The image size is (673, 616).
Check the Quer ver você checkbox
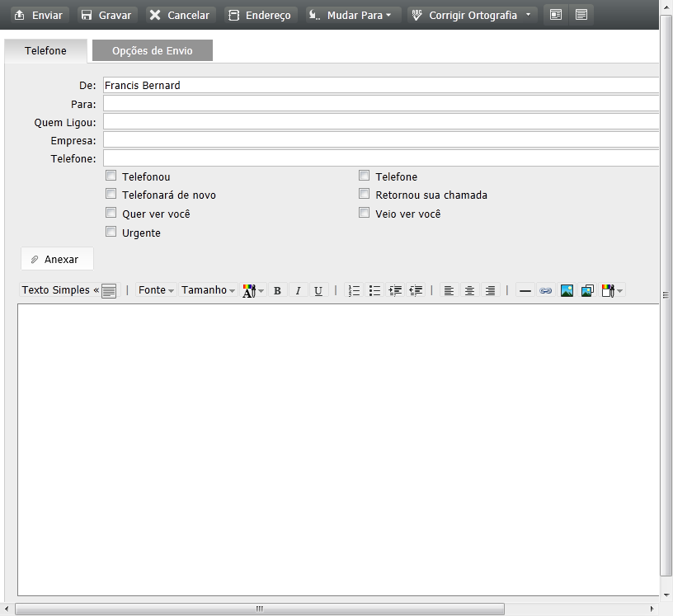[111, 213]
